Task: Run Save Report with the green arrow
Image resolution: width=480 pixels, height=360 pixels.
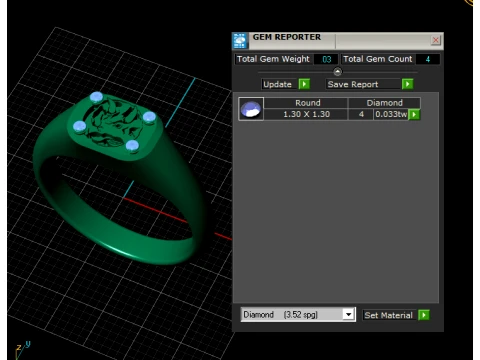Action: pyautogui.click(x=407, y=84)
